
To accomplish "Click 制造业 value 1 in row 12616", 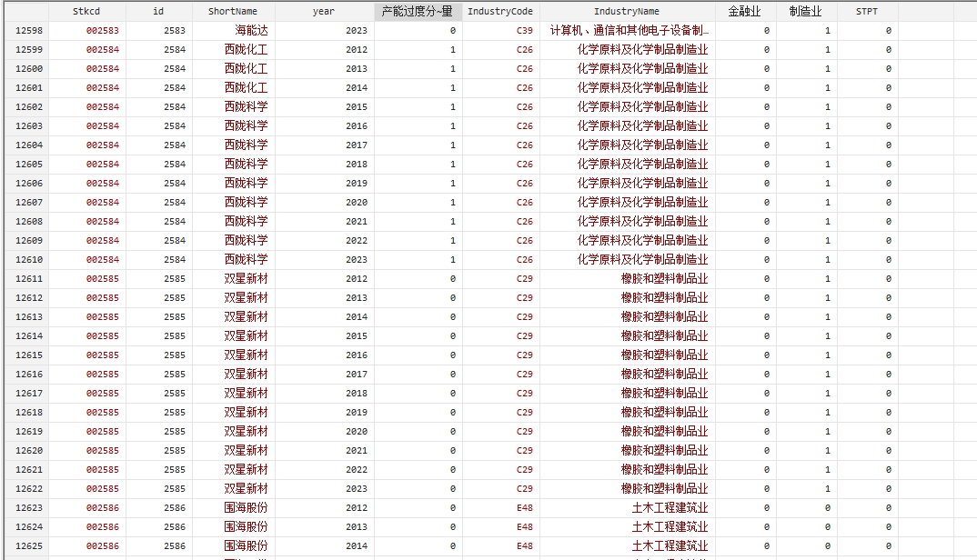I will [x=828, y=375].
